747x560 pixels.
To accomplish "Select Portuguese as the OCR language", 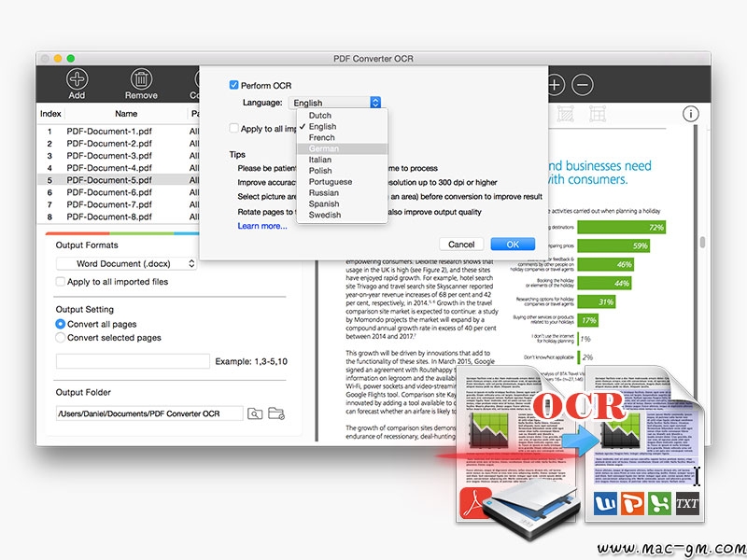I will point(342,181).
